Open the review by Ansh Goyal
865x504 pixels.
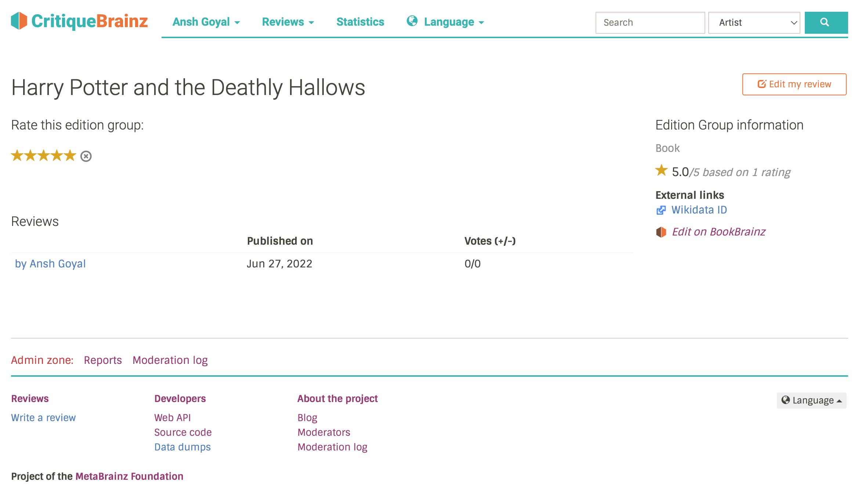[x=50, y=264]
